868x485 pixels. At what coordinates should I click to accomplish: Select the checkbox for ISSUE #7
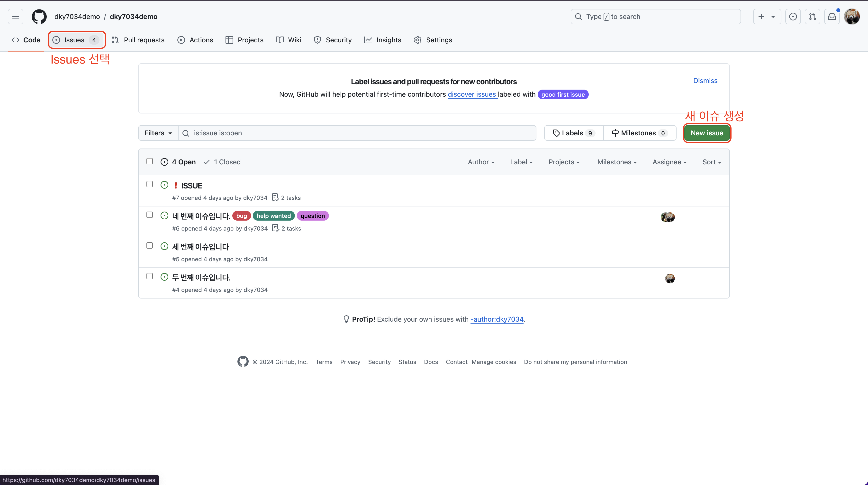click(150, 184)
